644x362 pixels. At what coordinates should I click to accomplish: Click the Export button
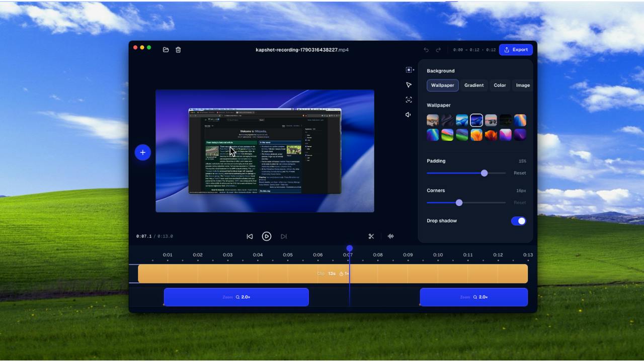pyautogui.click(x=516, y=50)
